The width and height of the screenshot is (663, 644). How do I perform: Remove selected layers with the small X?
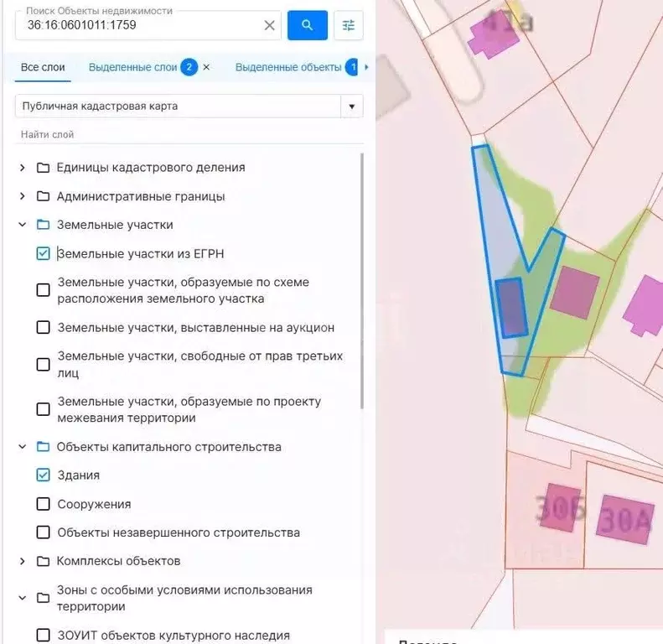tap(206, 67)
